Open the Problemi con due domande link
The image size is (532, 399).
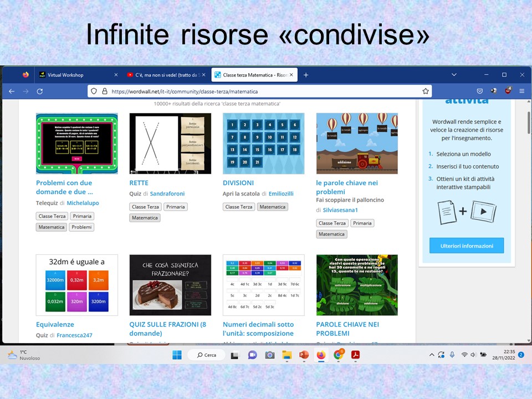click(x=64, y=187)
